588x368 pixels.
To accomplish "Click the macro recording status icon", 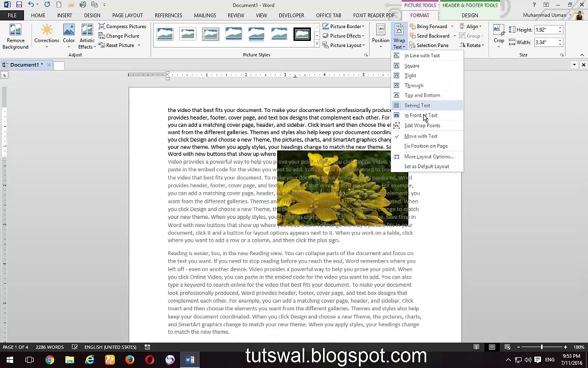I will coord(148,347).
